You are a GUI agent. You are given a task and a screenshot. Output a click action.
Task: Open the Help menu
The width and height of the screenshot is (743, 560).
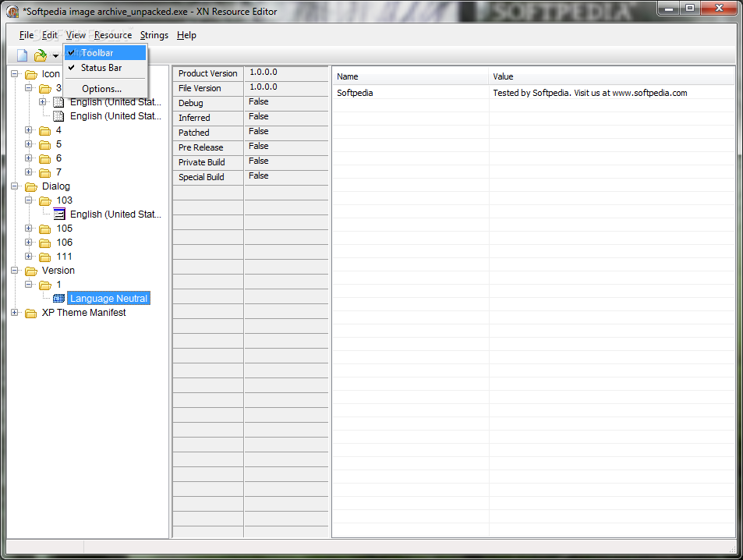186,35
